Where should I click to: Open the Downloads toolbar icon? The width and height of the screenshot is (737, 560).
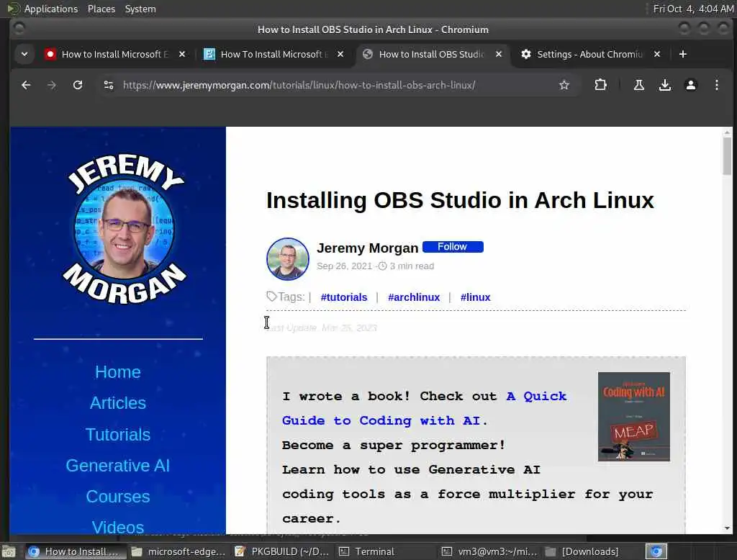664,85
